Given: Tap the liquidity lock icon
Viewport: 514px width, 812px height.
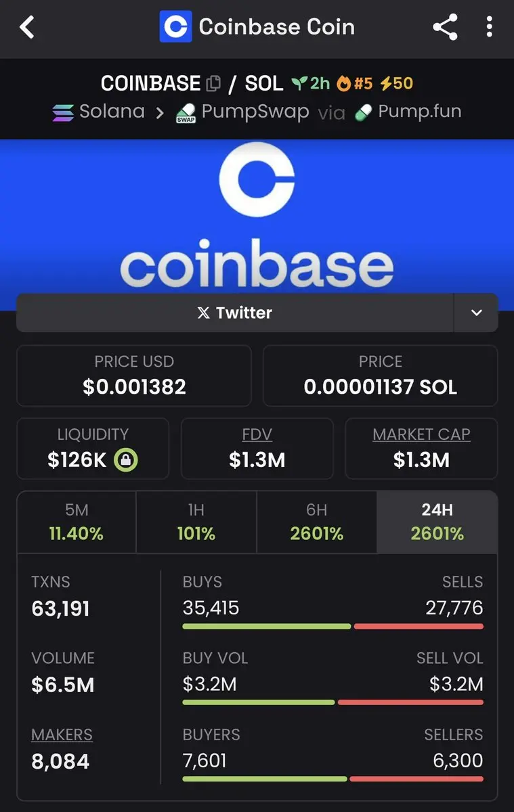Looking at the screenshot, I should click(126, 460).
